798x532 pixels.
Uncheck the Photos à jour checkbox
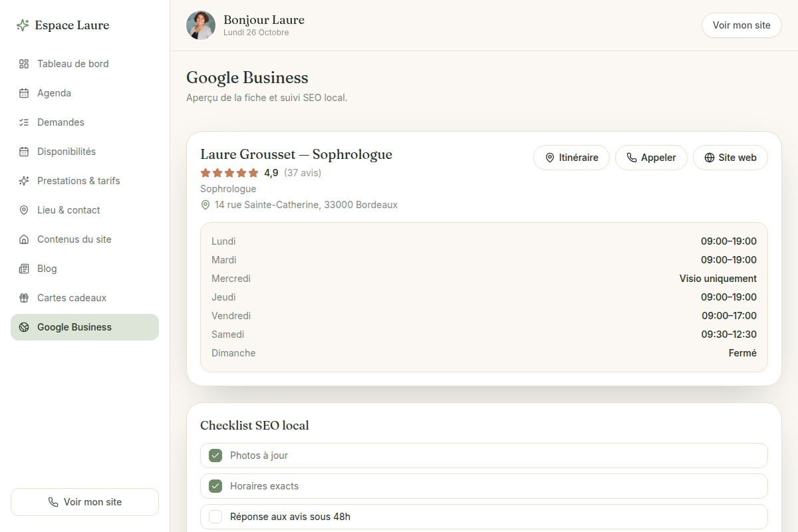click(x=215, y=456)
